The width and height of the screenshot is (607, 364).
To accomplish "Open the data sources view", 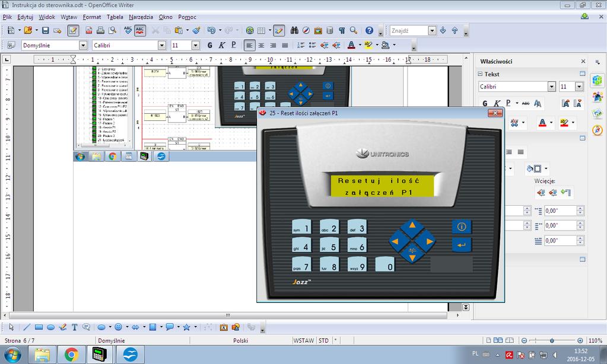I will (x=330, y=30).
